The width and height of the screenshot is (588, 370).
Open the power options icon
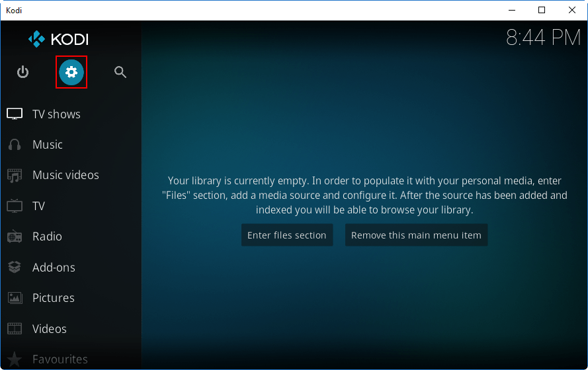(x=22, y=72)
